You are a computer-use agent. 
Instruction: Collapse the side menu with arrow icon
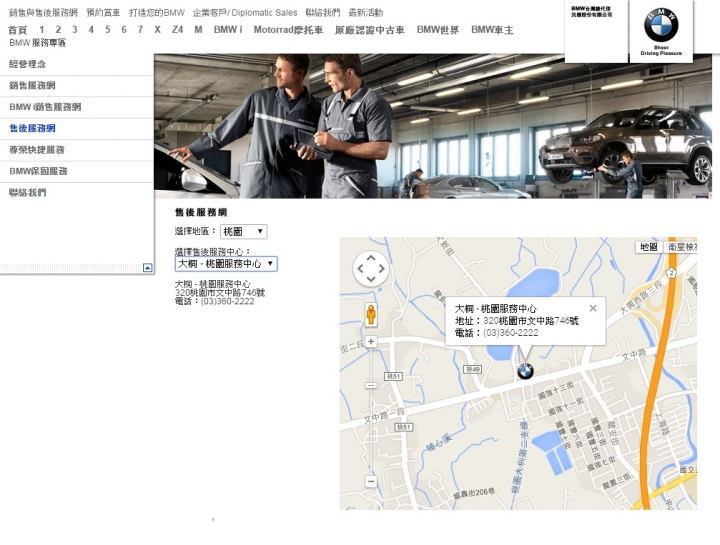(x=147, y=268)
